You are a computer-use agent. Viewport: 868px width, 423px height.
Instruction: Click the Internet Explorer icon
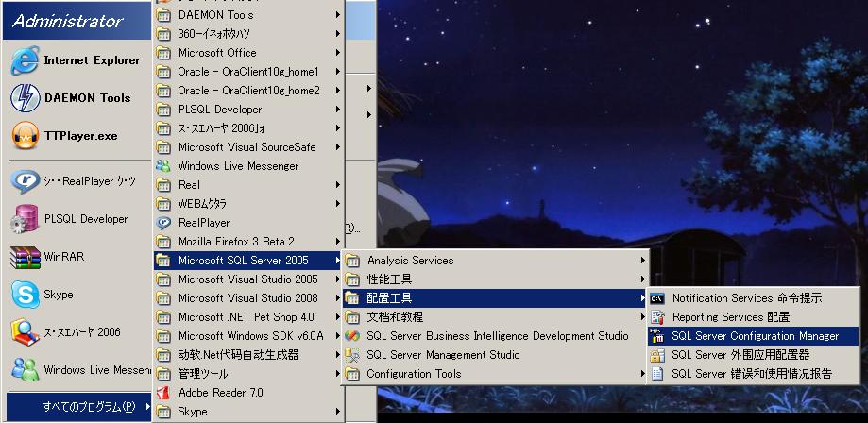[24, 60]
